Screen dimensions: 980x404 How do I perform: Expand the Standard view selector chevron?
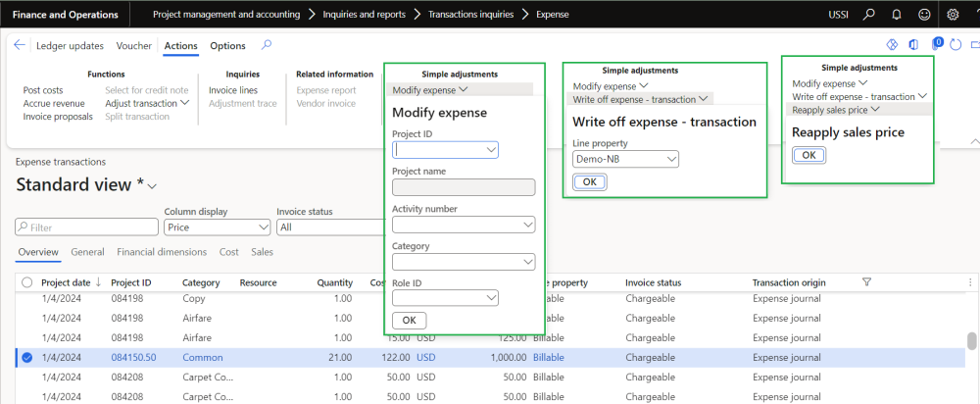(x=151, y=186)
